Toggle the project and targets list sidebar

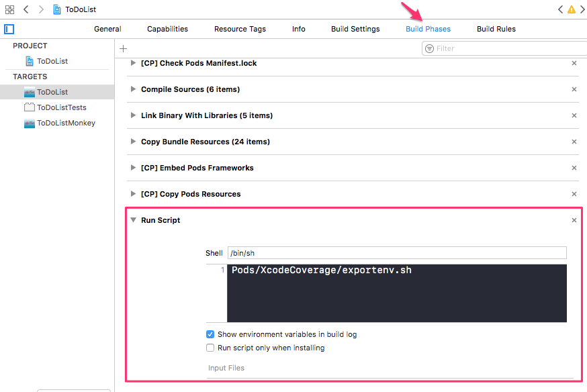pyautogui.click(x=9, y=29)
